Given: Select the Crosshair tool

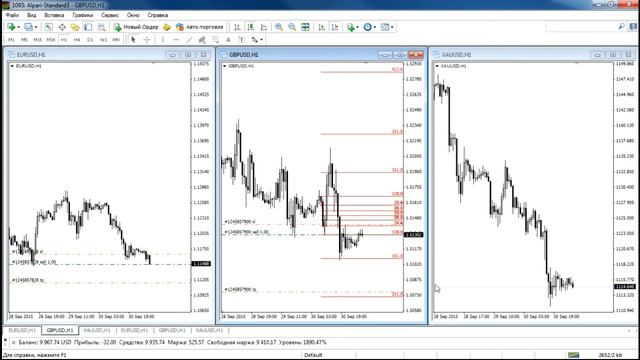Looking at the screenshot, I should (x=147, y=40).
